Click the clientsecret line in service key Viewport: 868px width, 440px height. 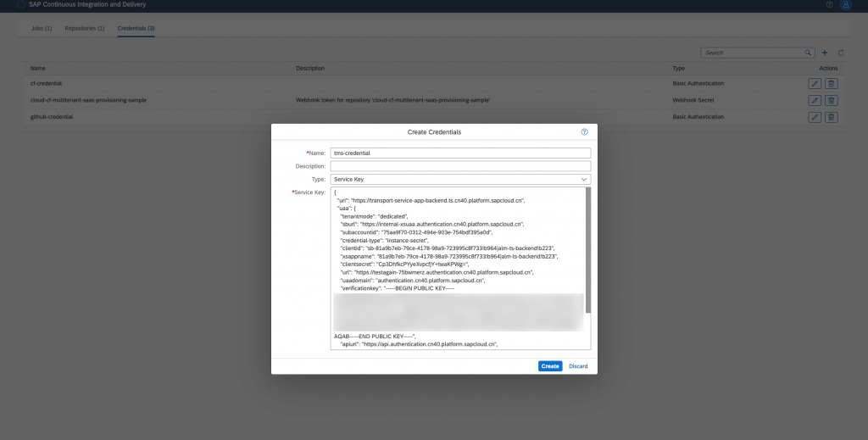[x=404, y=265]
